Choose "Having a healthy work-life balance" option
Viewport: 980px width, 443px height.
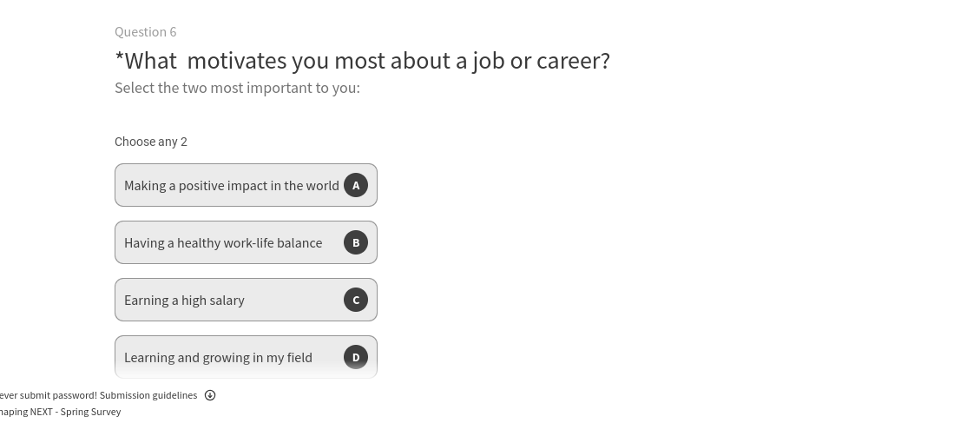coord(223,242)
